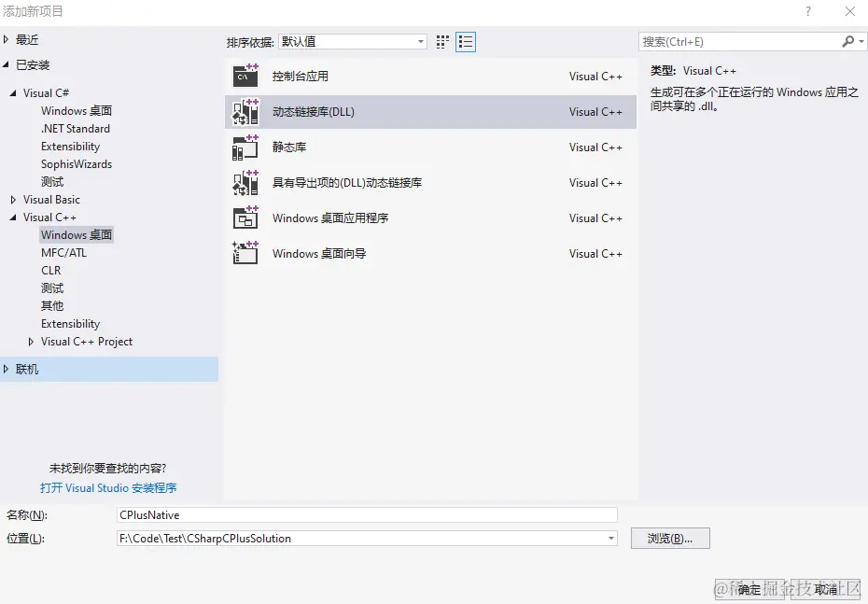Click the Visual Basic tree label

tap(51, 199)
